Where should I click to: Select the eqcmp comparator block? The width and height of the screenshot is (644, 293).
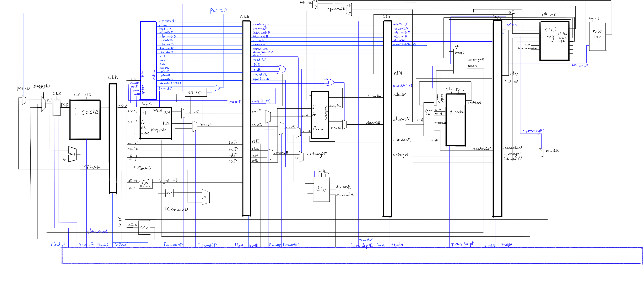click(196, 92)
